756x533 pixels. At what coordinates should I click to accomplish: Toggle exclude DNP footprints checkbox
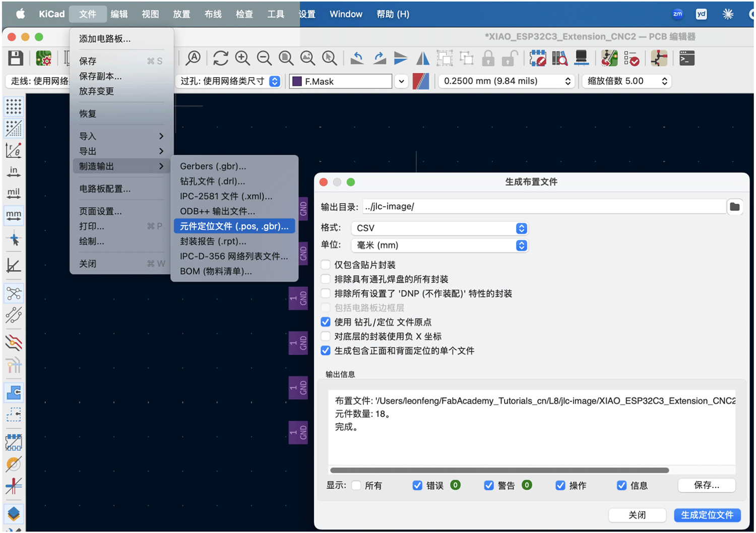pos(326,293)
